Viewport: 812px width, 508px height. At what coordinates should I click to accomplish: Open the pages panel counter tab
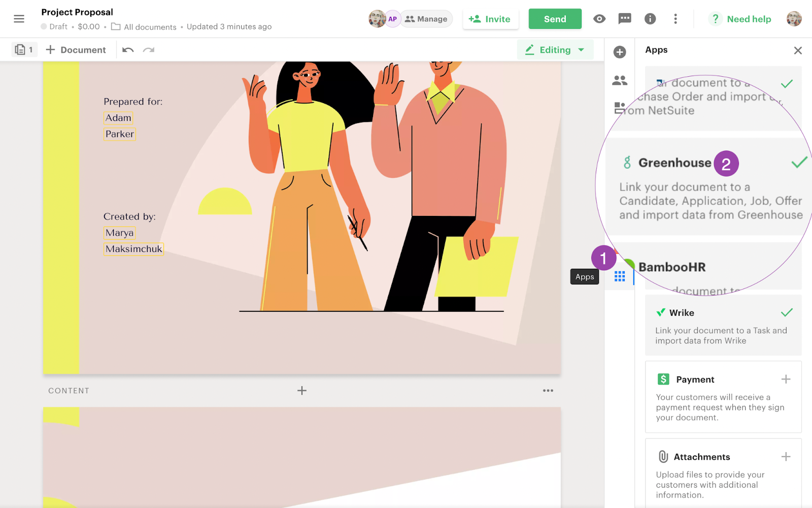coord(24,50)
